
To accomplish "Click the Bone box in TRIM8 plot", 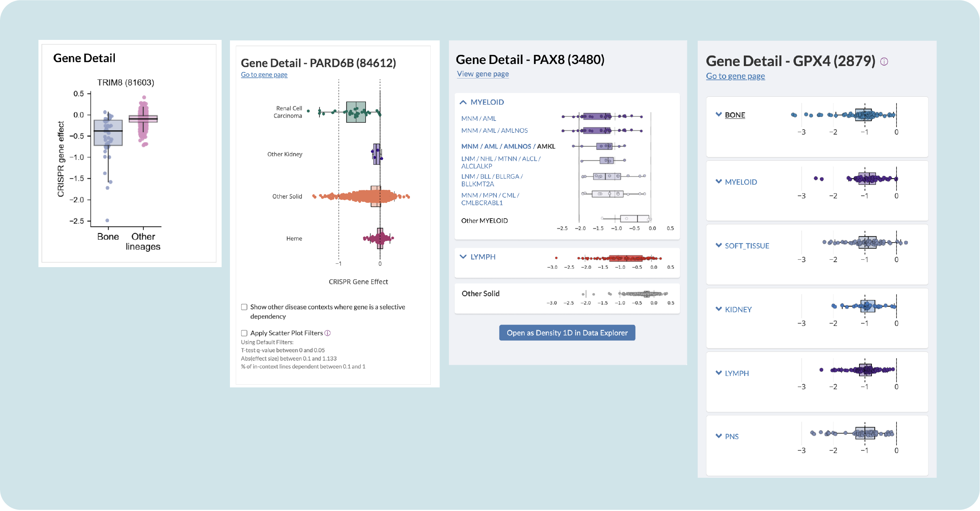I will 108,133.
